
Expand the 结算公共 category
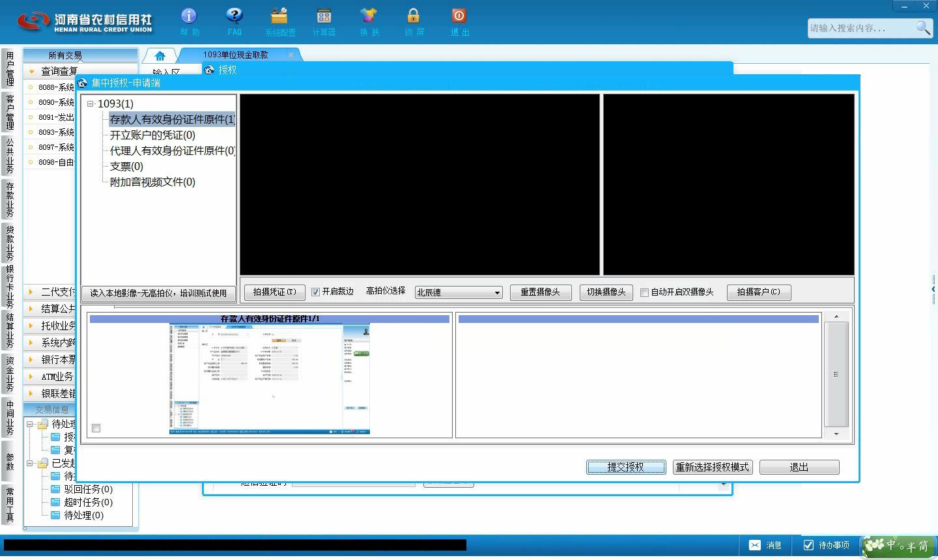point(31,309)
